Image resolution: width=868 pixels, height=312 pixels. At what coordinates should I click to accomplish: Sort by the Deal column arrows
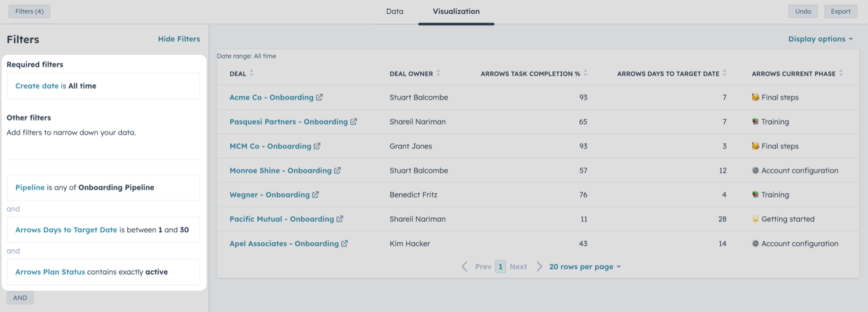[251, 73]
